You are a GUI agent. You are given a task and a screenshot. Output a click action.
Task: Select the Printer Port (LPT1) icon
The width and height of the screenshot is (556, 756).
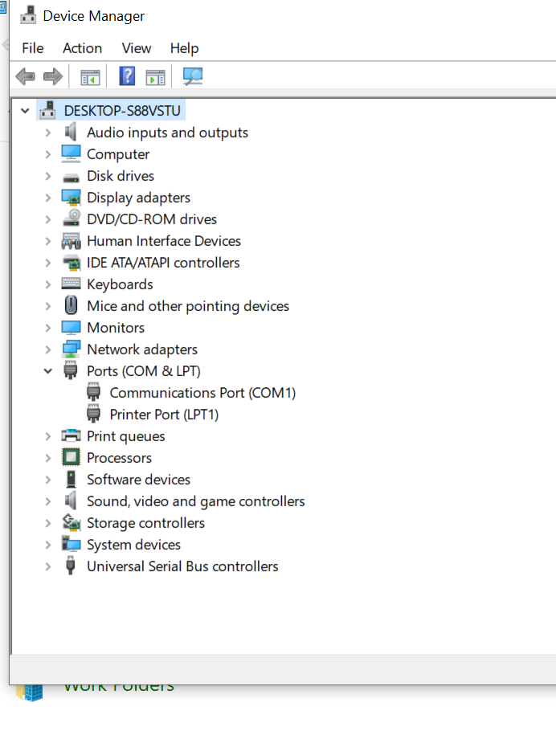tap(93, 415)
